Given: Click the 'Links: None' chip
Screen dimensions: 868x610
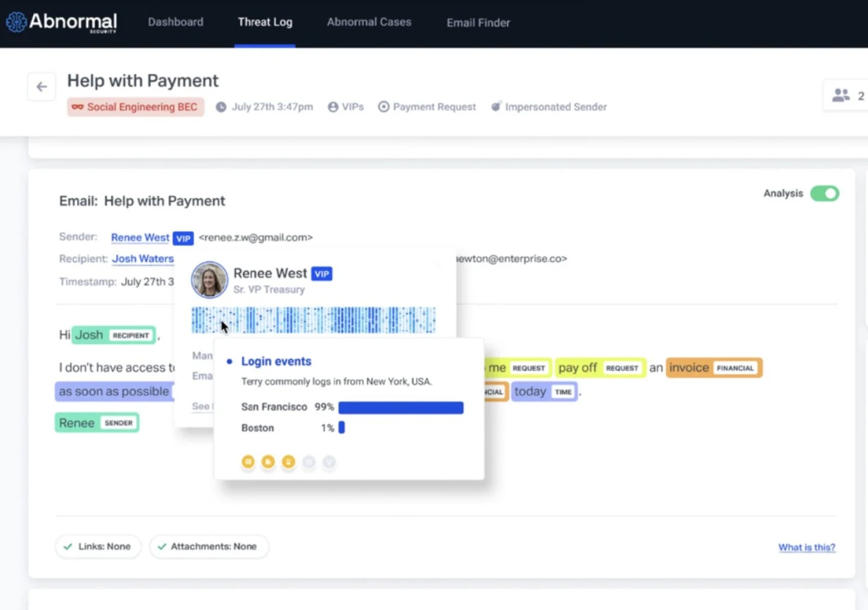Looking at the screenshot, I should pyautogui.click(x=98, y=547).
